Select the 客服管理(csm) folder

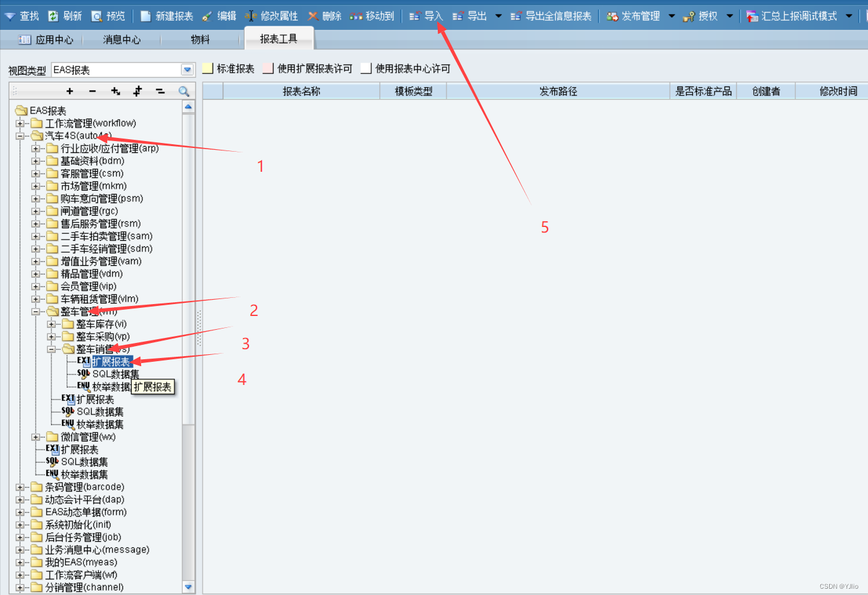[92, 174]
